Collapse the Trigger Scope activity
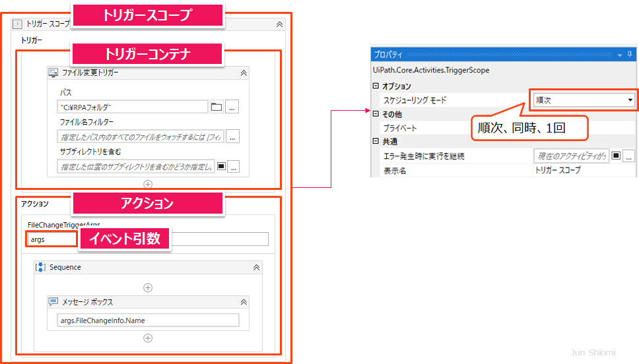639x364 pixels. click(280, 24)
